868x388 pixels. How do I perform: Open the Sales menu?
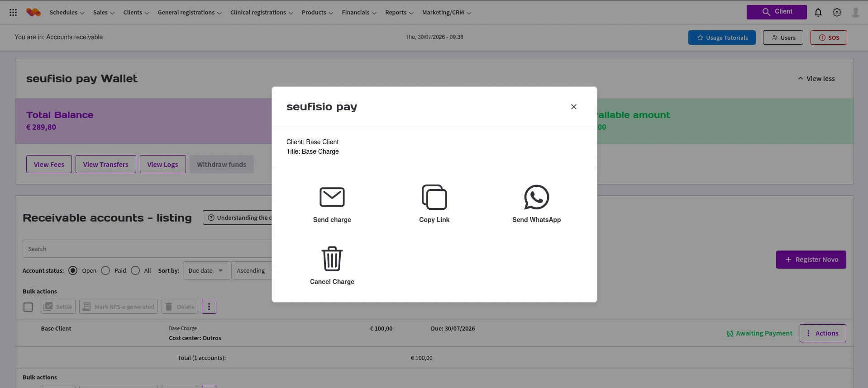pyautogui.click(x=104, y=13)
